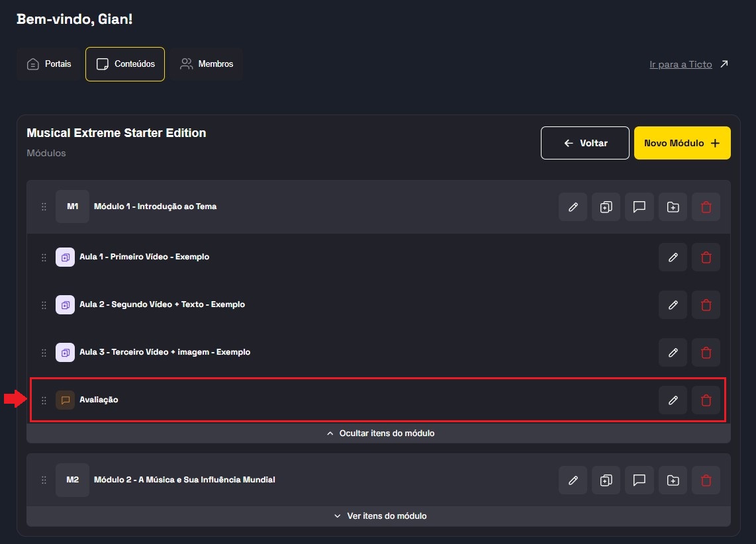Image resolution: width=756 pixels, height=544 pixels.
Task: Delete Aula 2 - Segundo Vídeo lesson
Action: [x=706, y=305]
